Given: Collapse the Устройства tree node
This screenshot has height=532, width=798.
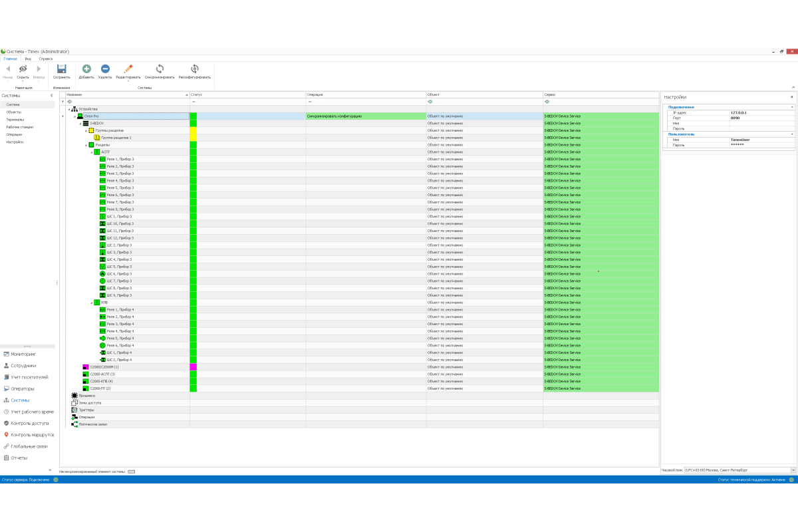Looking at the screenshot, I should pyautogui.click(x=68, y=109).
